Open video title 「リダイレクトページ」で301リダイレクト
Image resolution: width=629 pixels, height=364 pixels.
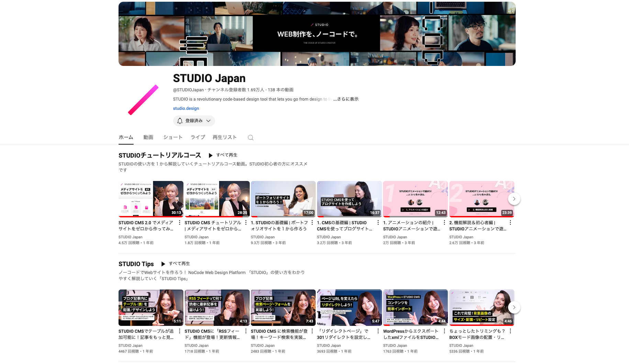tap(344, 334)
